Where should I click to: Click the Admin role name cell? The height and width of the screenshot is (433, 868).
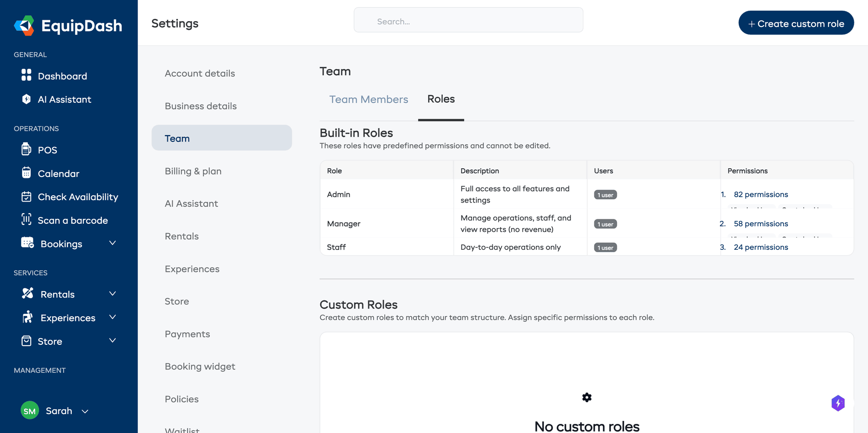click(339, 194)
